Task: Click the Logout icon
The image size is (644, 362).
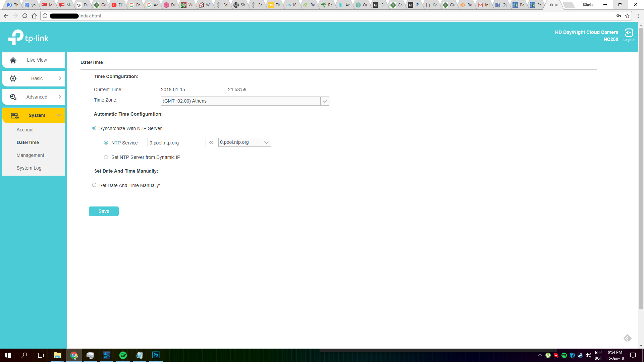Action: [x=629, y=33]
